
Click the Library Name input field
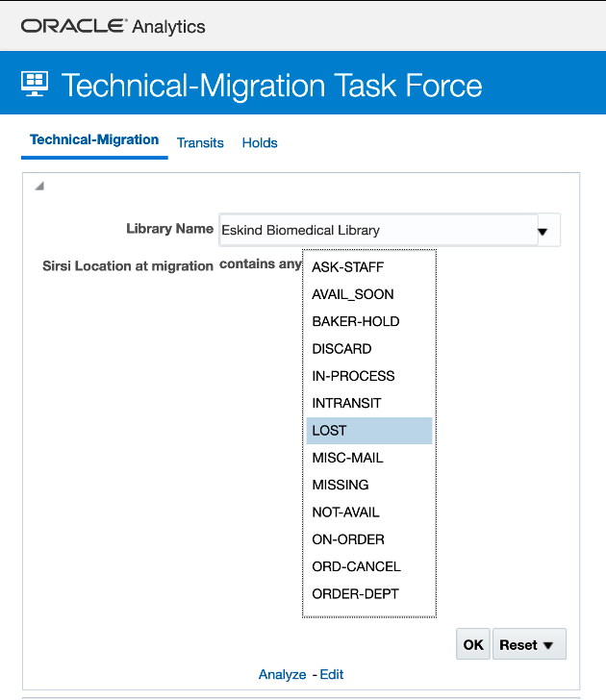375,231
